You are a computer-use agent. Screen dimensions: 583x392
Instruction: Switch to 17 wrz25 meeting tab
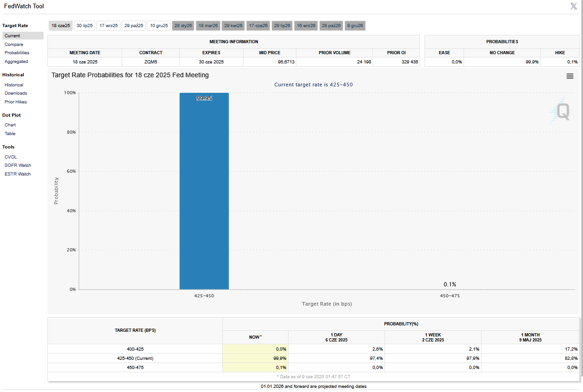pos(108,26)
